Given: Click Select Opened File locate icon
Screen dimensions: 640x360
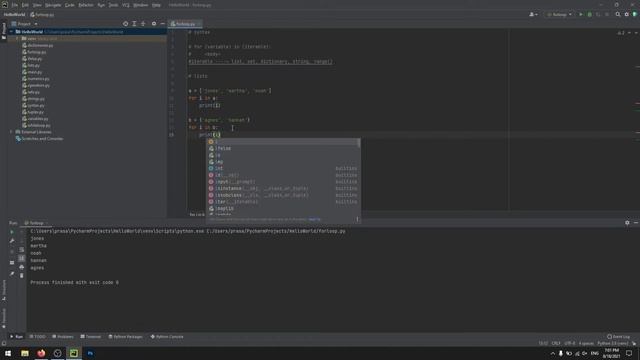Looking at the screenshot, I should tap(125, 24).
